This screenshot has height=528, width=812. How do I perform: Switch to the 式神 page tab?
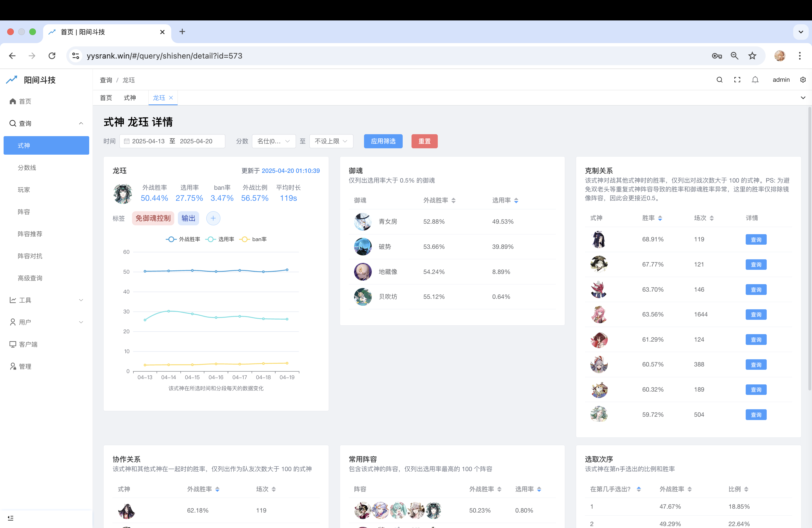(130, 98)
